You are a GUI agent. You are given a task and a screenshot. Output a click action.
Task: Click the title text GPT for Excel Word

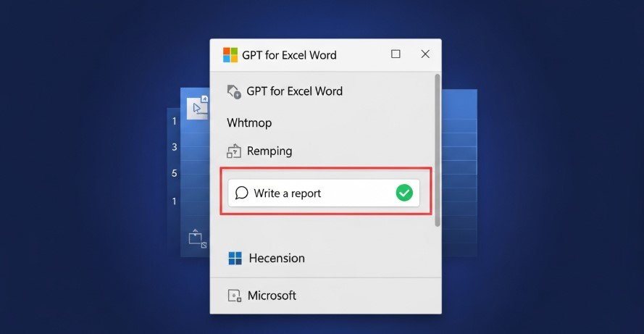[289, 55]
